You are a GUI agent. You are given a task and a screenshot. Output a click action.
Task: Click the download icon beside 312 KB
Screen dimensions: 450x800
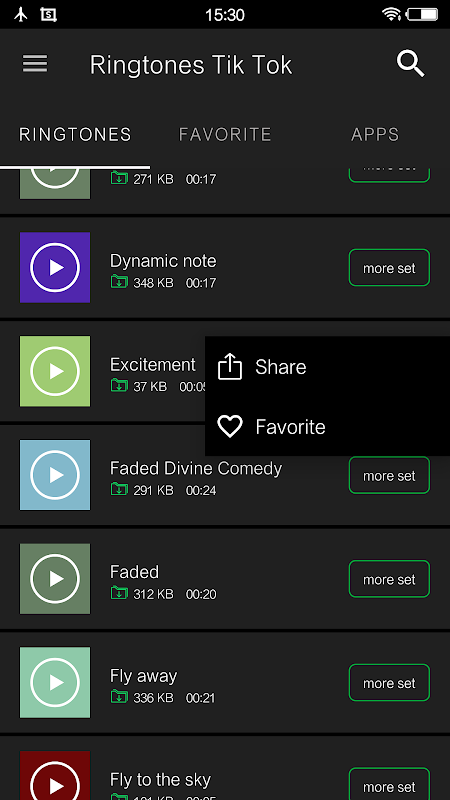119,594
